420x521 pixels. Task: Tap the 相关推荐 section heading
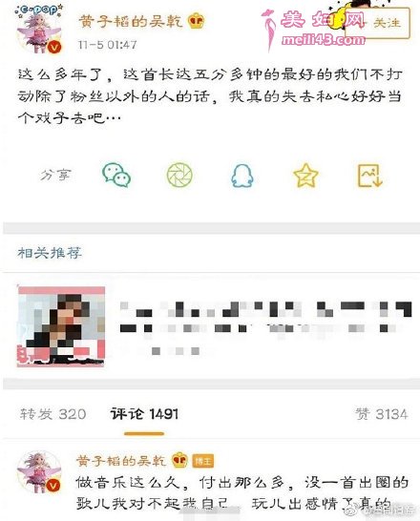click(50, 253)
